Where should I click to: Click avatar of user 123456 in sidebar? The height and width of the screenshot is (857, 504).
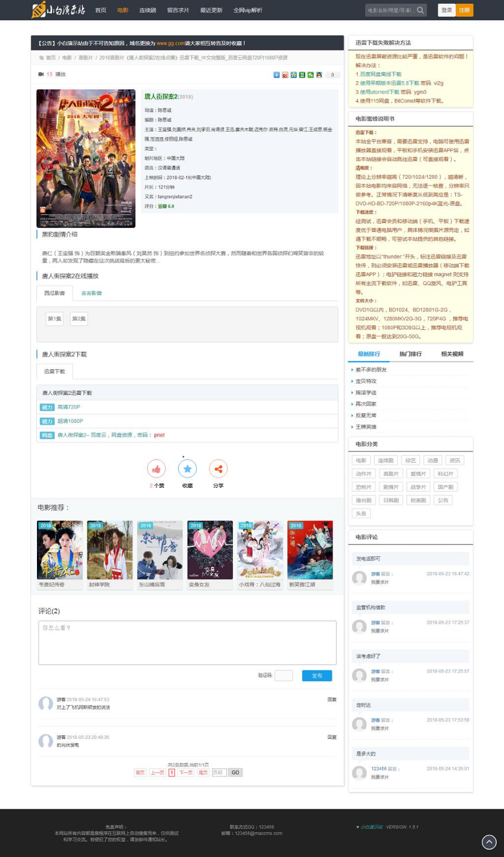(359, 773)
